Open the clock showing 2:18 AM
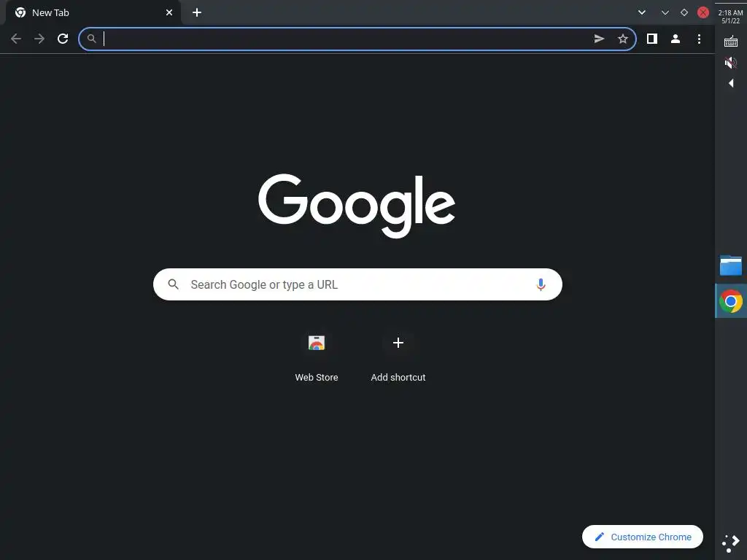This screenshot has width=747, height=560. point(730,17)
